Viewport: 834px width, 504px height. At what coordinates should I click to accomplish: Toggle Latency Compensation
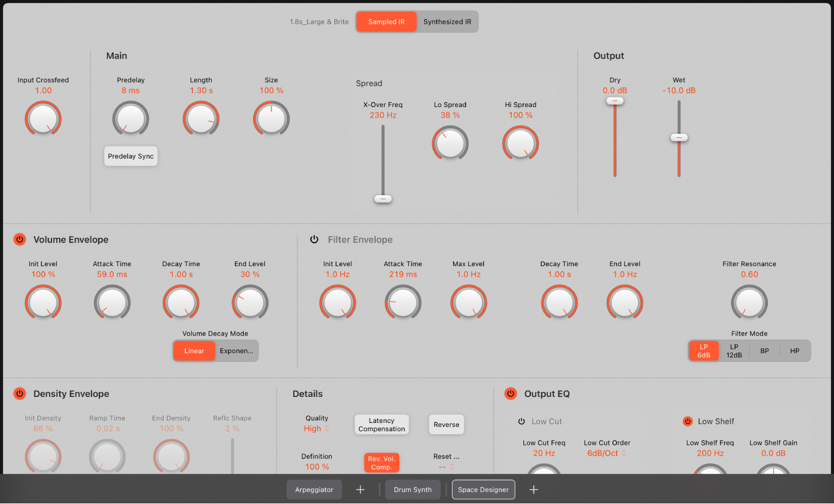(x=382, y=424)
